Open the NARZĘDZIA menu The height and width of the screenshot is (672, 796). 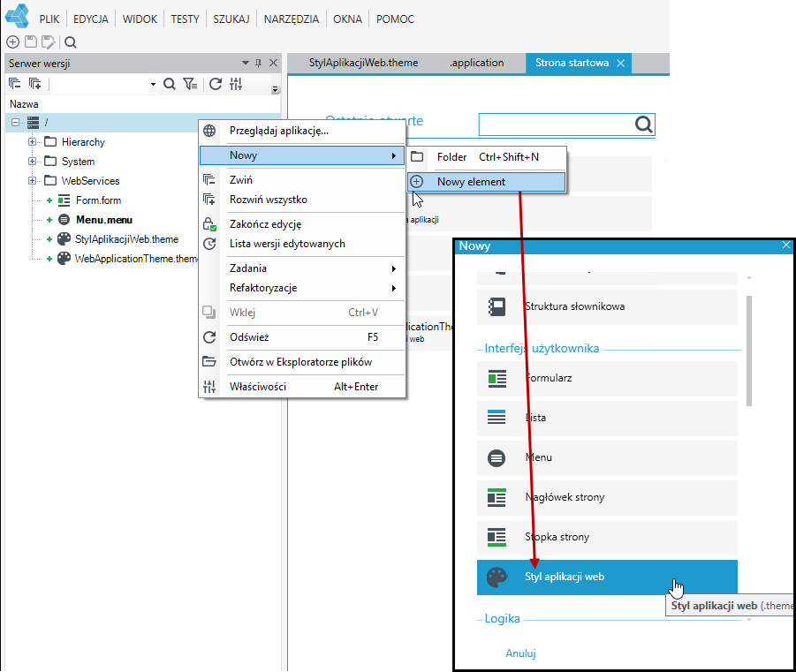pyautogui.click(x=292, y=19)
